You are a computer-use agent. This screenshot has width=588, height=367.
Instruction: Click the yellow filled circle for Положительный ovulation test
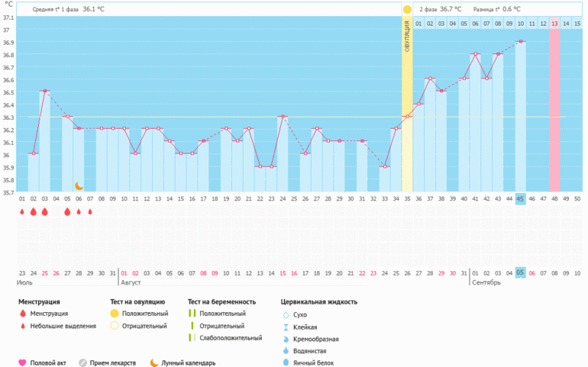pyautogui.click(x=115, y=314)
